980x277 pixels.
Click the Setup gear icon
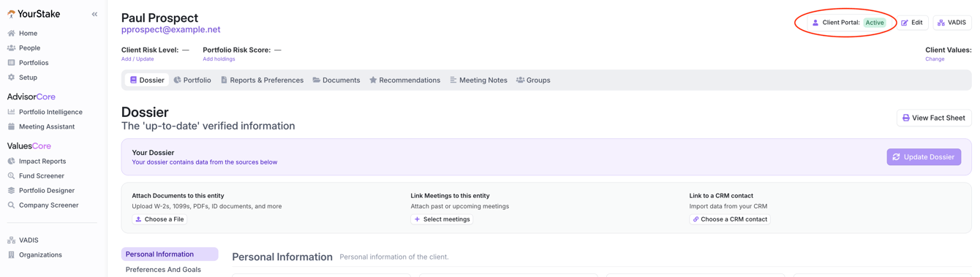click(11, 77)
